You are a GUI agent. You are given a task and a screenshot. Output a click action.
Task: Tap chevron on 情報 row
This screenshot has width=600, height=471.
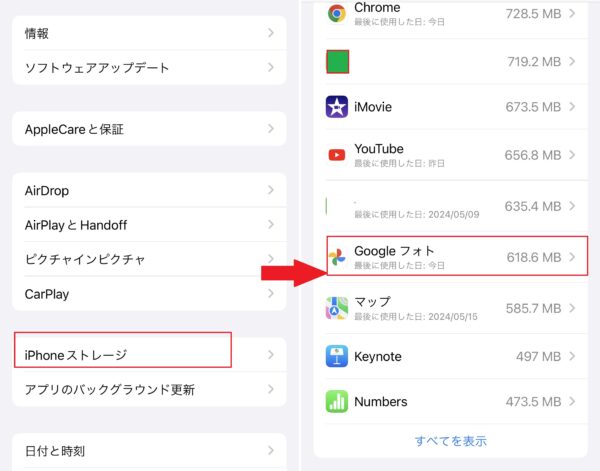271,33
